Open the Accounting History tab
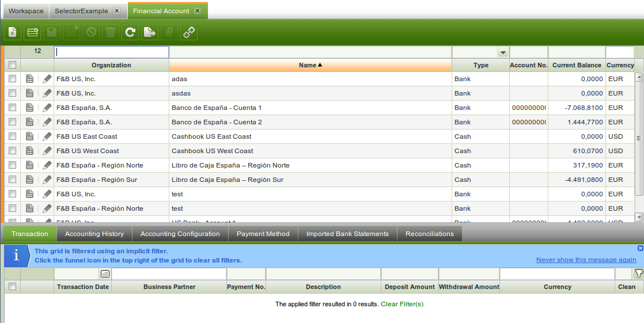Image resolution: width=644 pixels, height=323 pixels. (x=94, y=234)
